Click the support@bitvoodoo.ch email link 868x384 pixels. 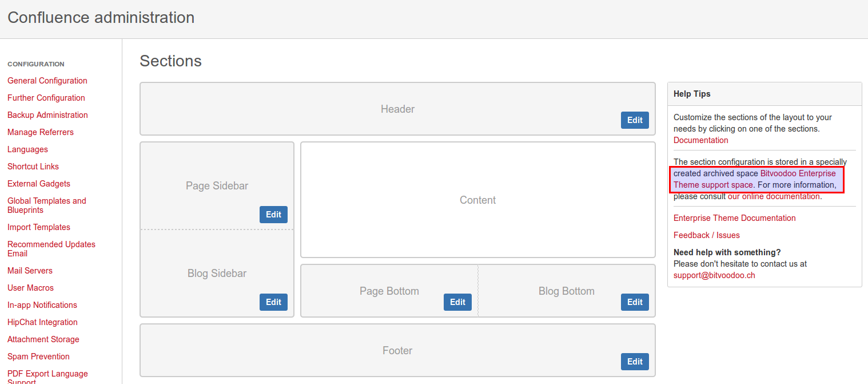pos(714,275)
